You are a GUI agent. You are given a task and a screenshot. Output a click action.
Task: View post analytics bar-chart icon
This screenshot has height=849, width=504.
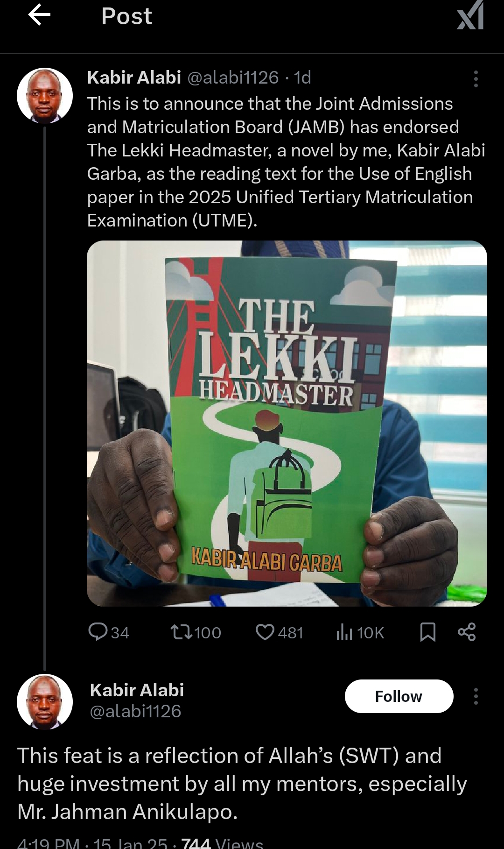tap(344, 632)
